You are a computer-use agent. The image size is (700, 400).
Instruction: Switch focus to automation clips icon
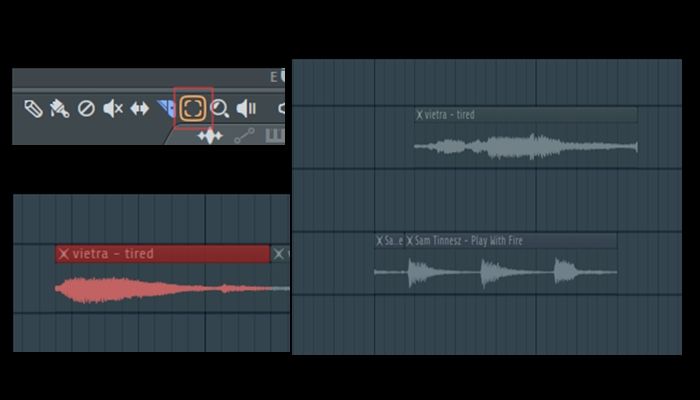[245, 136]
